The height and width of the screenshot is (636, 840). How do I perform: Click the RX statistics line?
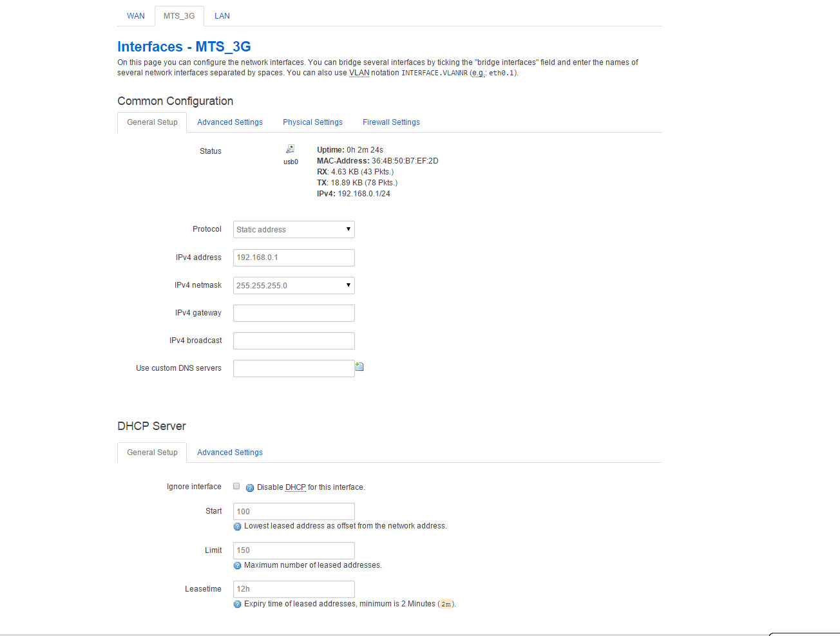pyautogui.click(x=355, y=172)
